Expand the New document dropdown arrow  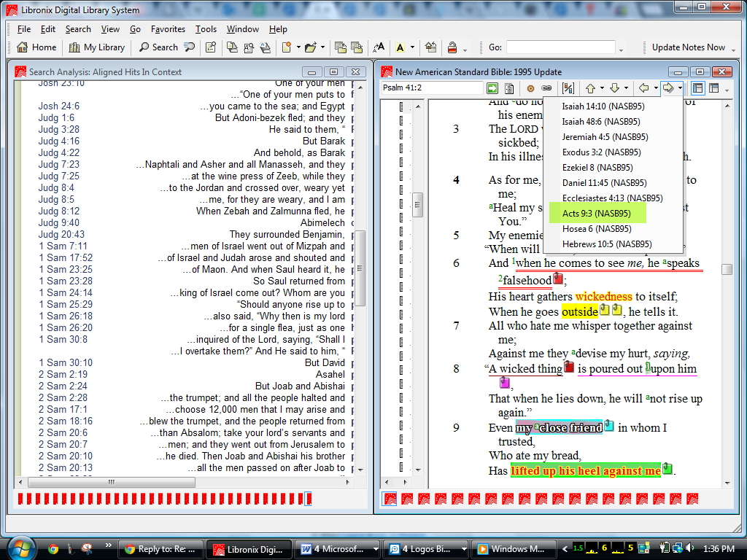point(298,47)
